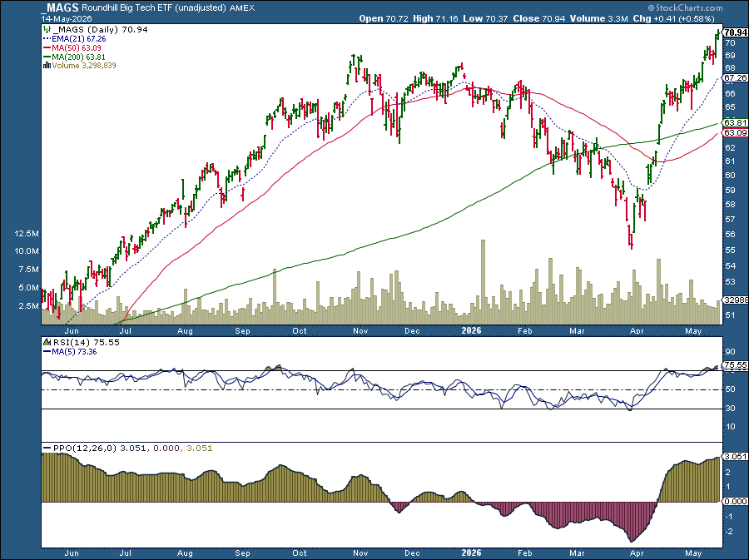
Task: Select the EMA(21) dotted blue line swatch
Action: coord(47,38)
